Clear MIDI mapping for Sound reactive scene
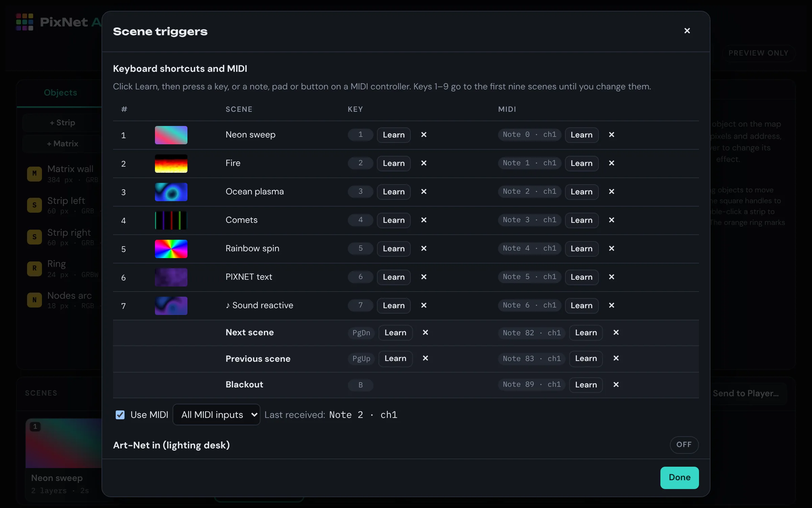 tap(611, 305)
